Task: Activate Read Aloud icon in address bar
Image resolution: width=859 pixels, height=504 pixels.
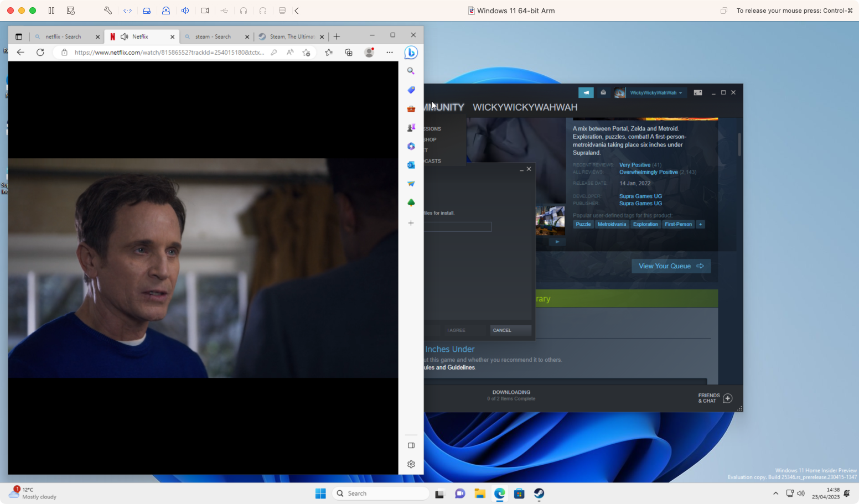Action: click(290, 52)
